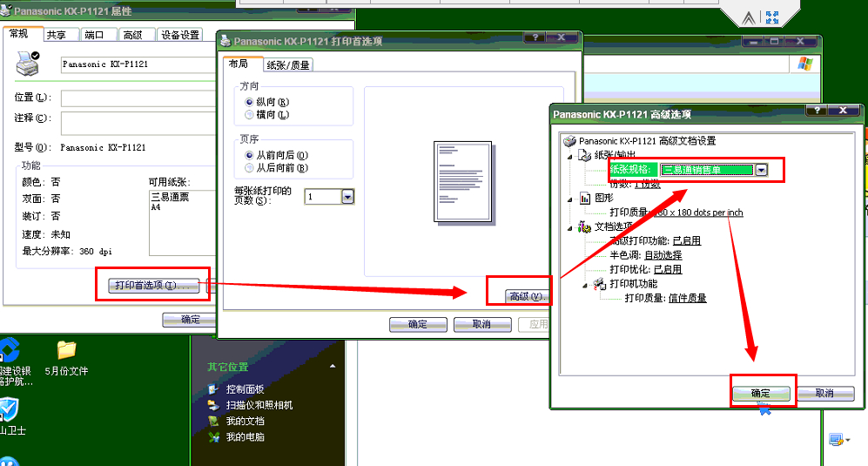Click 确定 in the 打印首选项 dialog

point(418,324)
